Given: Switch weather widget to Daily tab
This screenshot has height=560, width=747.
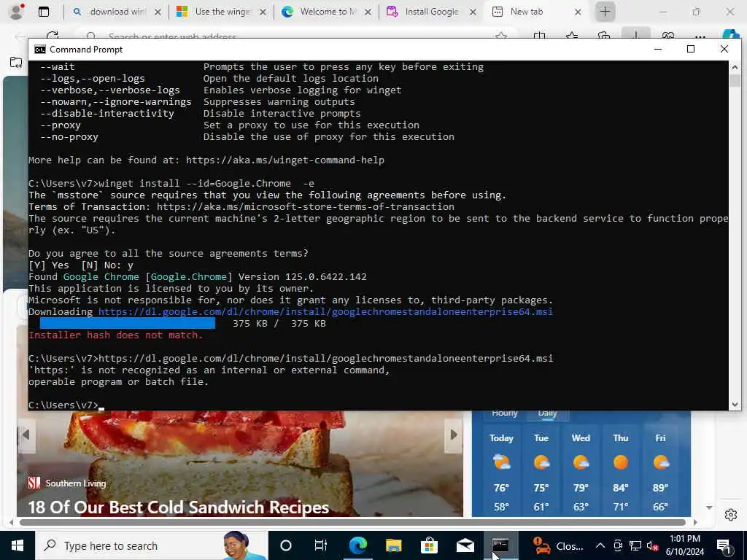Looking at the screenshot, I should pyautogui.click(x=547, y=413).
